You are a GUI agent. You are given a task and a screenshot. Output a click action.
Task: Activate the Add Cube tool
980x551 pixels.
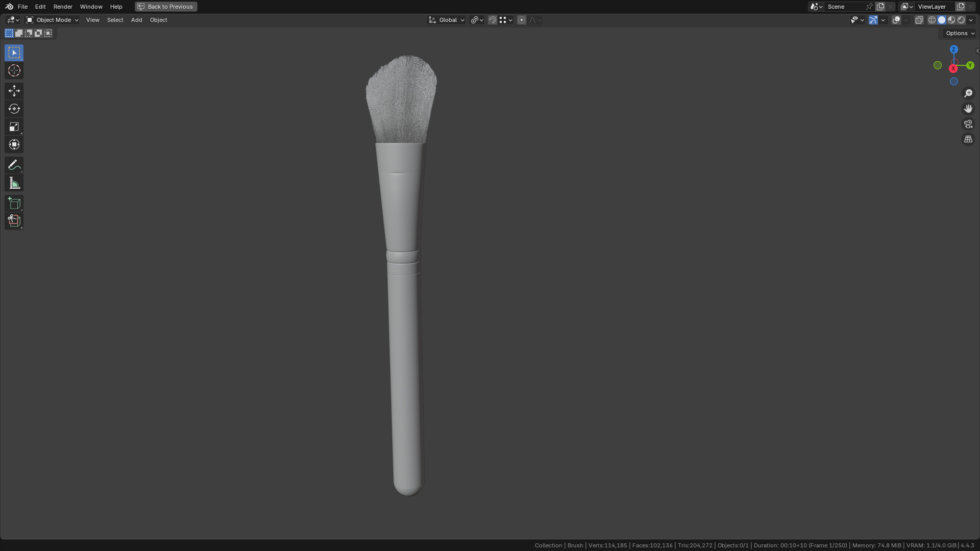click(x=14, y=203)
